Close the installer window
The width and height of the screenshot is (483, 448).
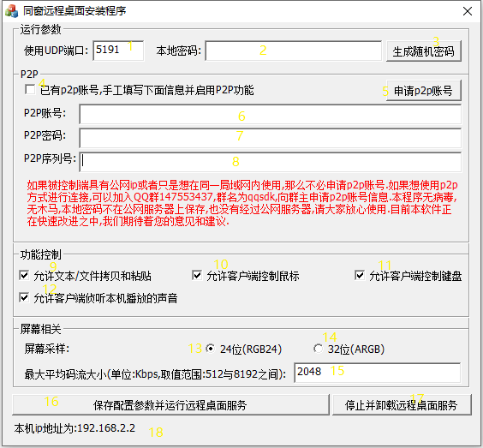coord(468,11)
